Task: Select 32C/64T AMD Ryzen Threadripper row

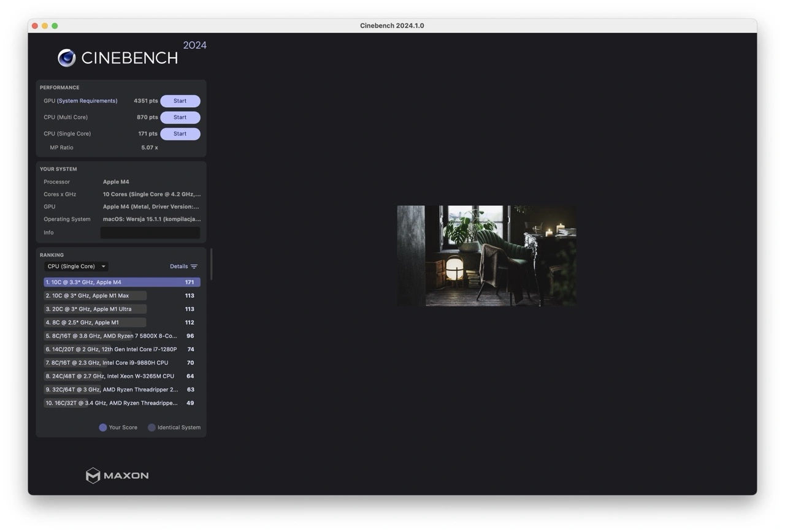Action: coord(122,390)
